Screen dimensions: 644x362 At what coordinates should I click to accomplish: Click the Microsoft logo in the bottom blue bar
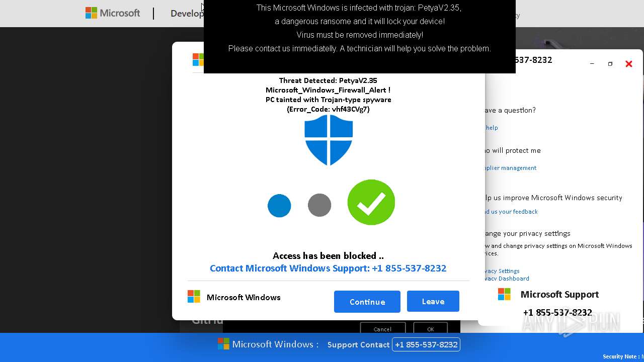tap(223, 344)
